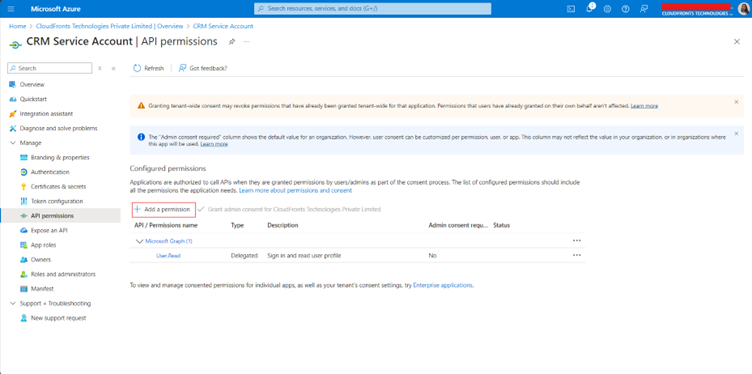Collapse the Microsoft Graph permissions group
752x374 pixels.
tap(140, 241)
